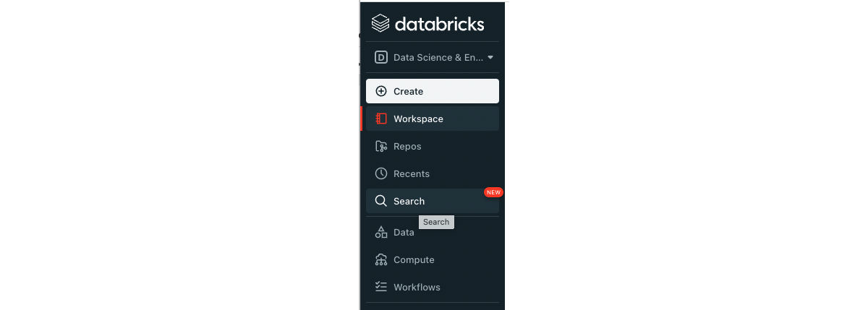Image resolution: width=868 pixels, height=310 pixels.
Task: Click the Recents clock icon
Action: click(381, 173)
